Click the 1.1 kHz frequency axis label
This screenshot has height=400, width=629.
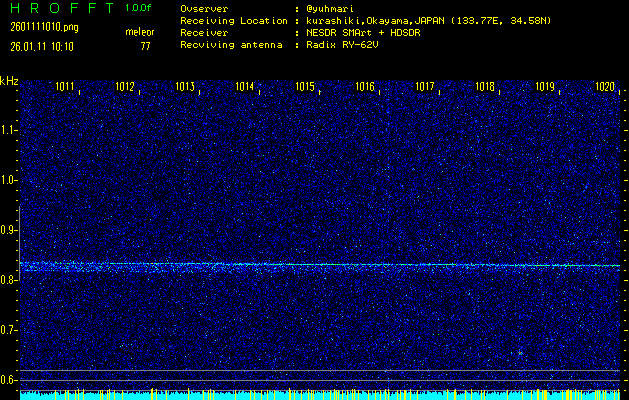[x=9, y=130]
